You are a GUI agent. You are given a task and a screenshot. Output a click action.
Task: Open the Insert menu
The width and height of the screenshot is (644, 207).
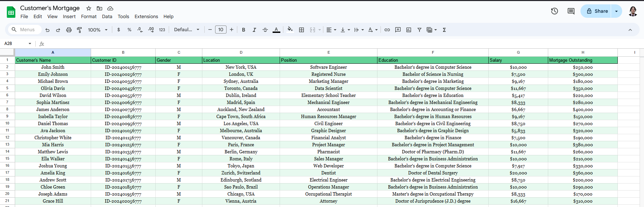click(x=69, y=16)
